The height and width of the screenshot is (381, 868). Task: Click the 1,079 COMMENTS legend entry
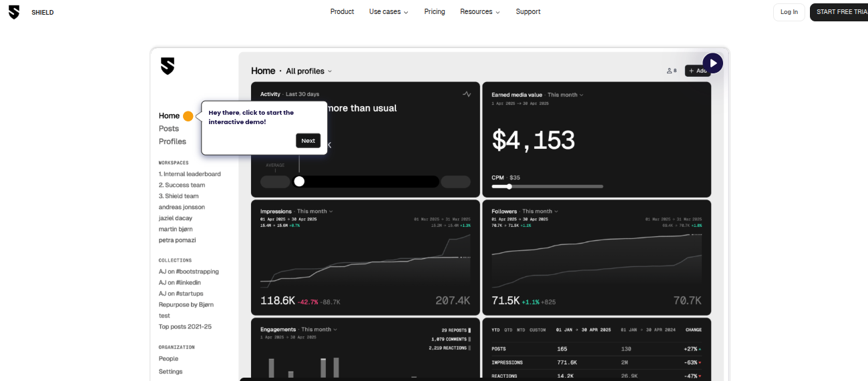(451, 340)
